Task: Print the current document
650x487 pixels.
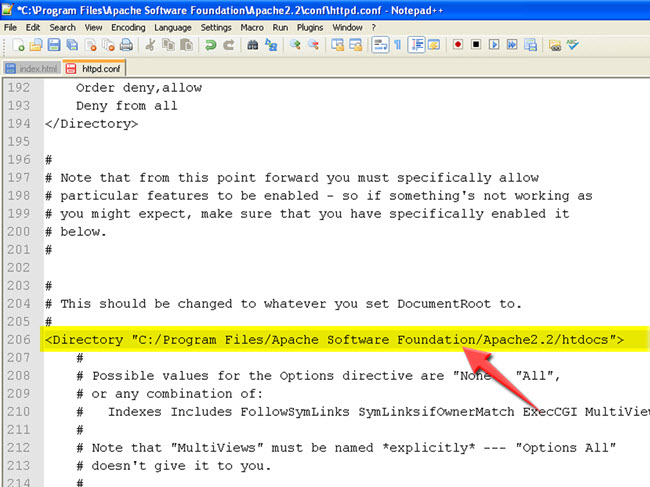Action: [126, 45]
